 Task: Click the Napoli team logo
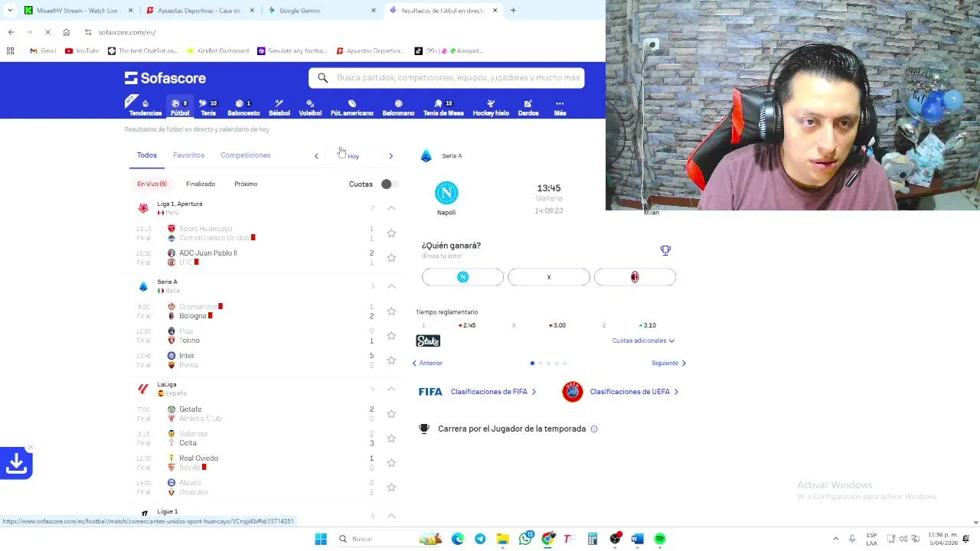point(446,193)
